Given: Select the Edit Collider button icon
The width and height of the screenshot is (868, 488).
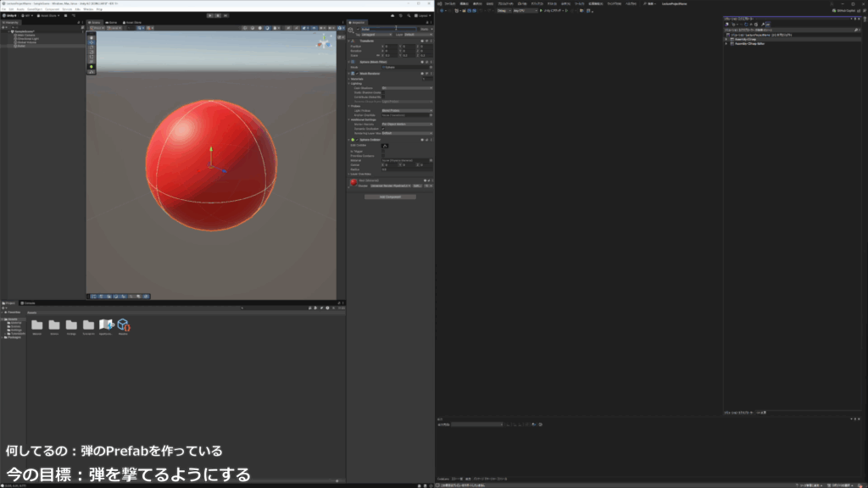Looking at the screenshot, I should click(x=384, y=145).
